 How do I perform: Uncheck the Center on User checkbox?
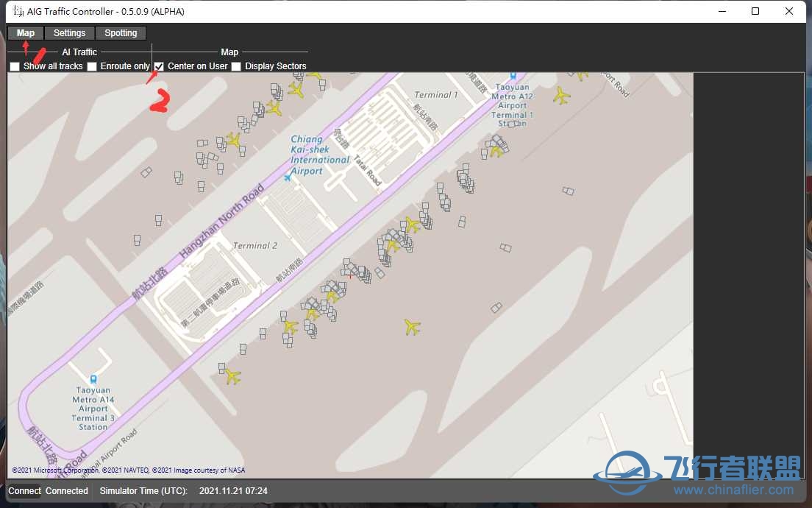click(x=159, y=66)
